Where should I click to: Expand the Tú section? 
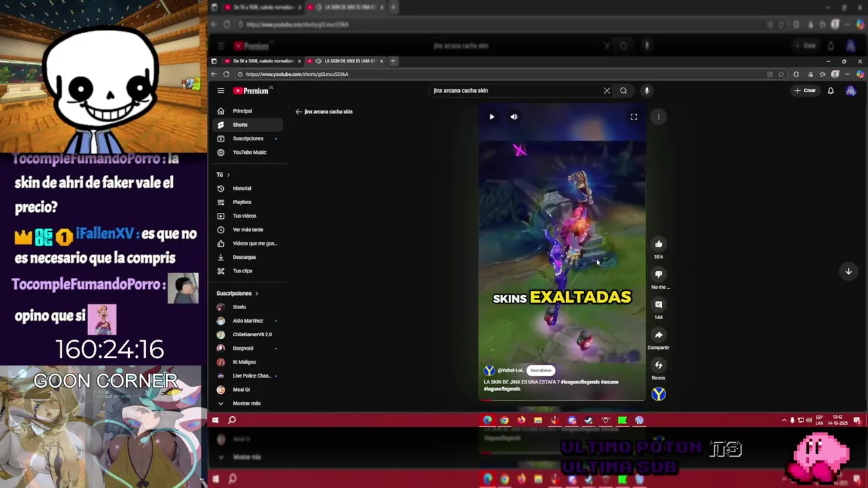tap(223, 175)
